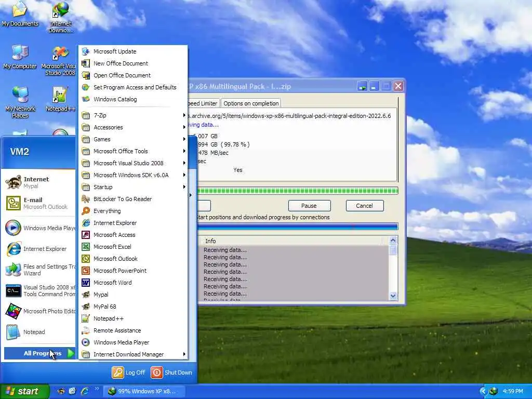Select the first Receiving data log row
Viewport: 532px width, 399px height.
(x=294, y=250)
